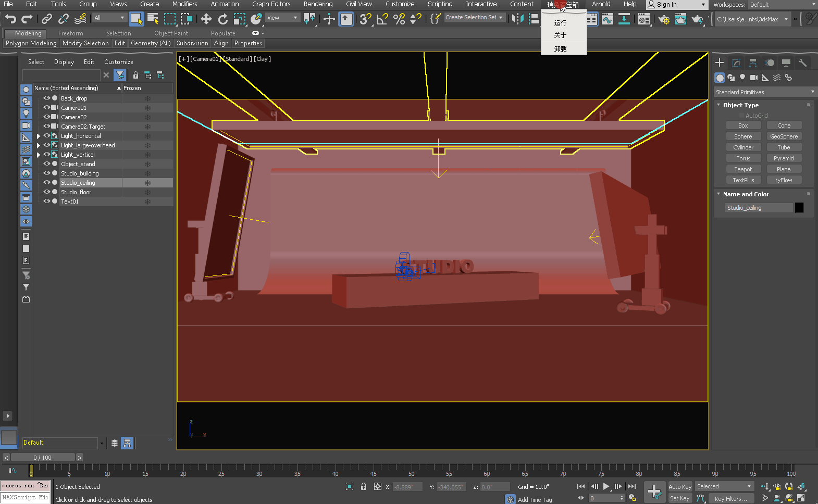This screenshot has width=818, height=504.
Task: Open the Rendering menu
Action: (x=318, y=4)
